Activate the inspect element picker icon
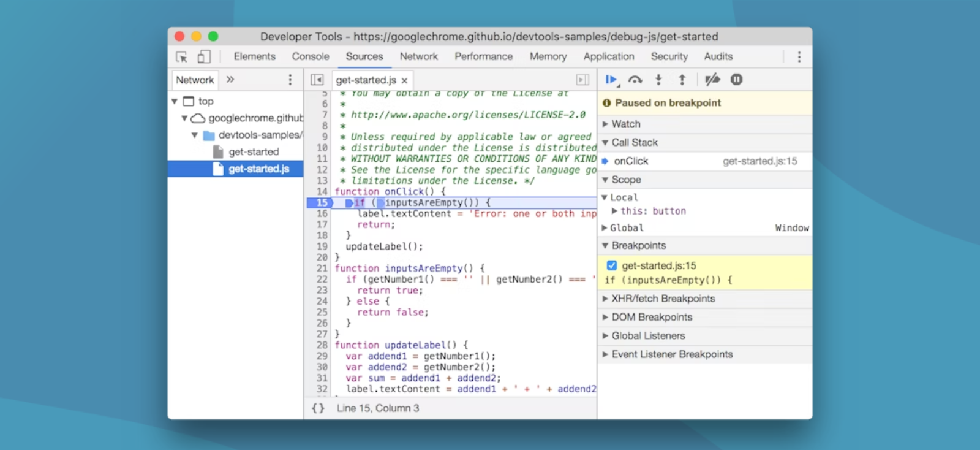The height and width of the screenshot is (450, 980). [x=182, y=57]
